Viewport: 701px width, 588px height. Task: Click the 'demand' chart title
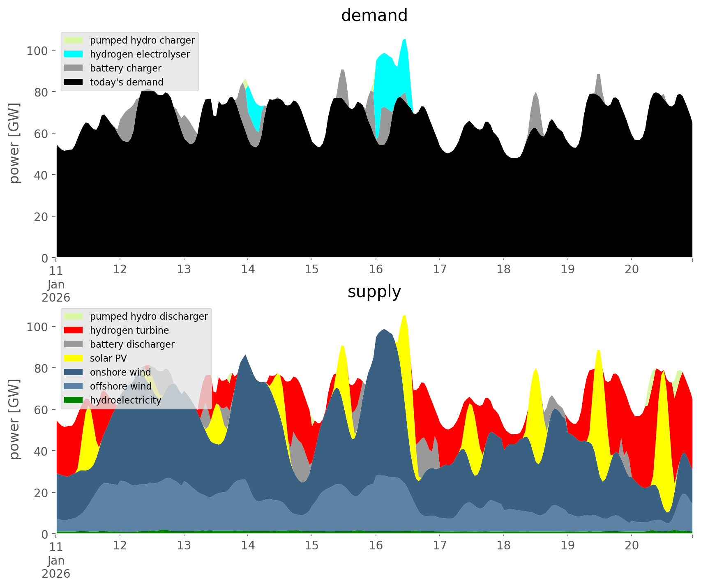coord(374,16)
